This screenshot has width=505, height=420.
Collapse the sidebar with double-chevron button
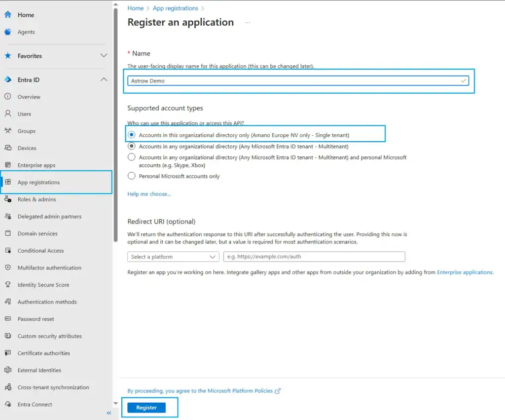(x=109, y=413)
